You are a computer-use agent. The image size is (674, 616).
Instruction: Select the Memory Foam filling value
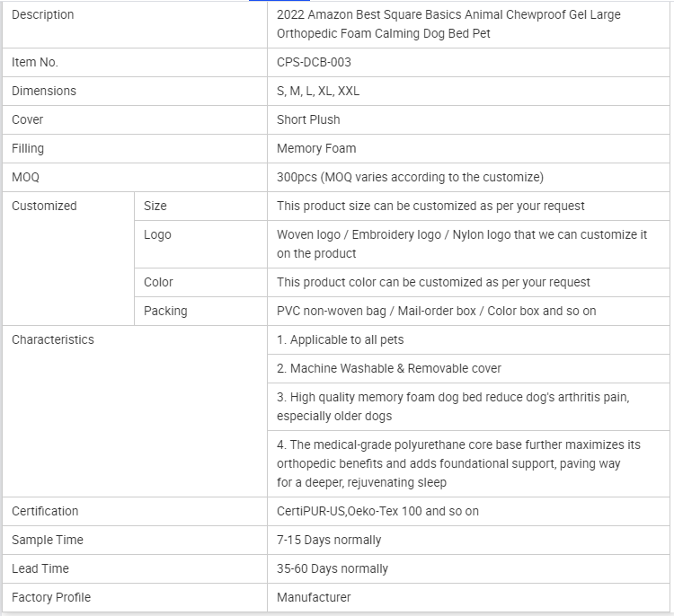(316, 149)
